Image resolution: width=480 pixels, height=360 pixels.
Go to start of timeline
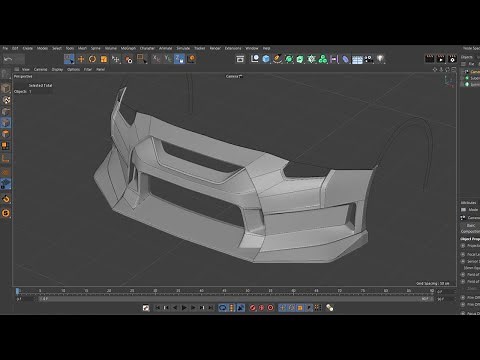pyautogui.click(x=158, y=308)
